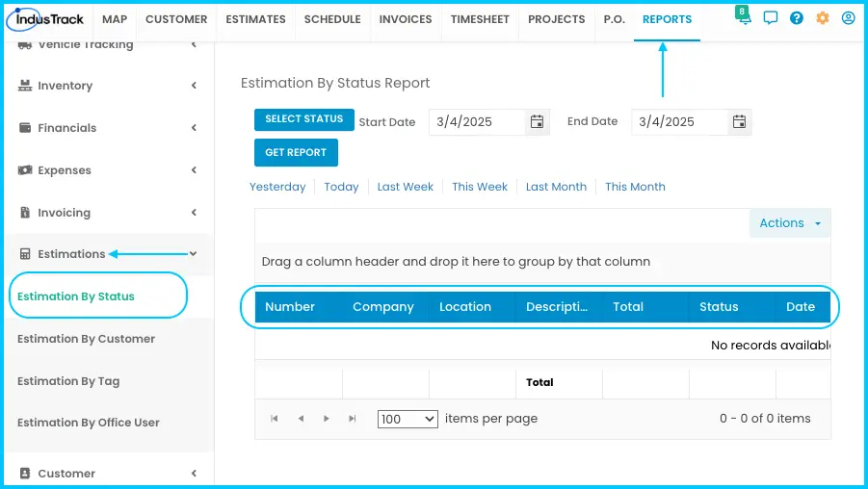Image resolution: width=868 pixels, height=489 pixels.
Task: Open the Start Date calendar picker
Action: 537,121
